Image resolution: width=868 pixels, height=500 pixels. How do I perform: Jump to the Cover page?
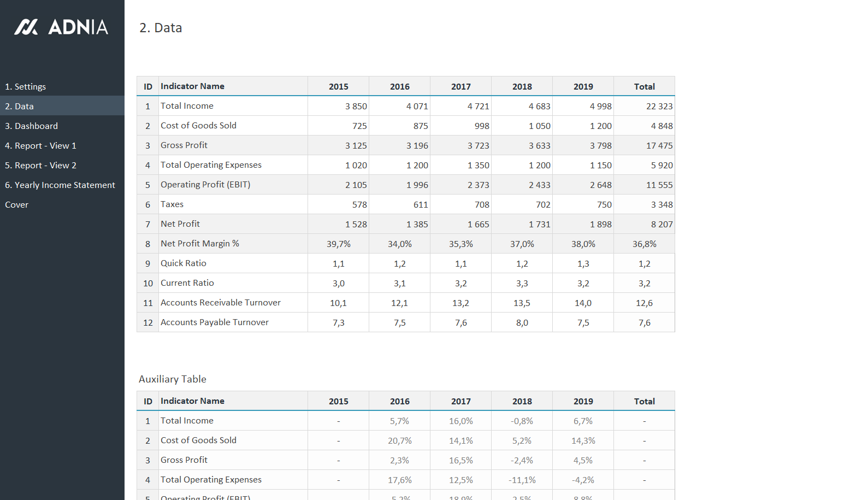pos(17,204)
